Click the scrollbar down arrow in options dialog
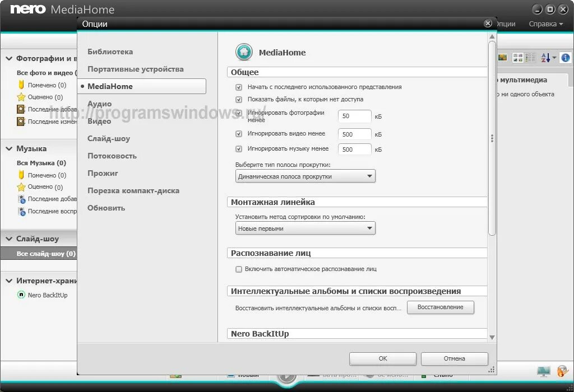The height and width of the screenshot is (392, 574). point(492,337)
